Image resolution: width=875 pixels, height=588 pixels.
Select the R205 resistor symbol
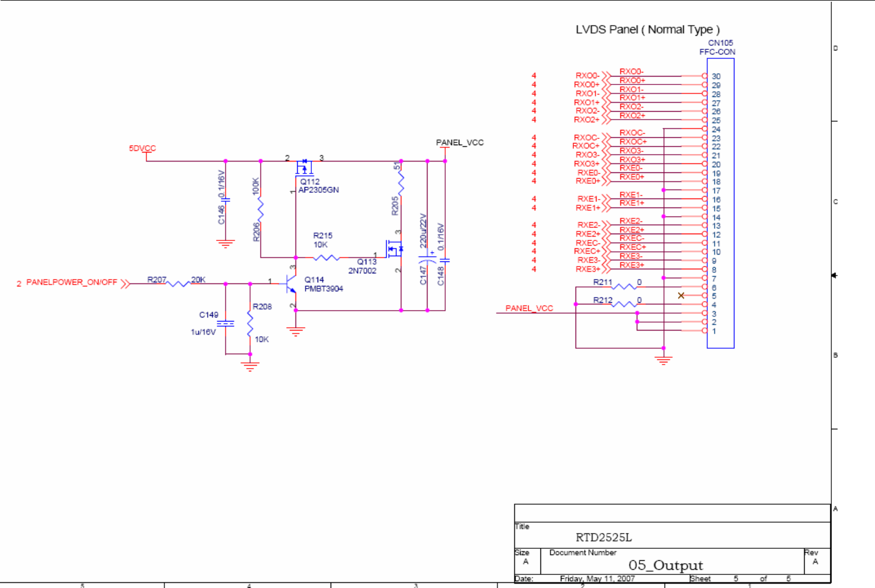tap(401, 183)
